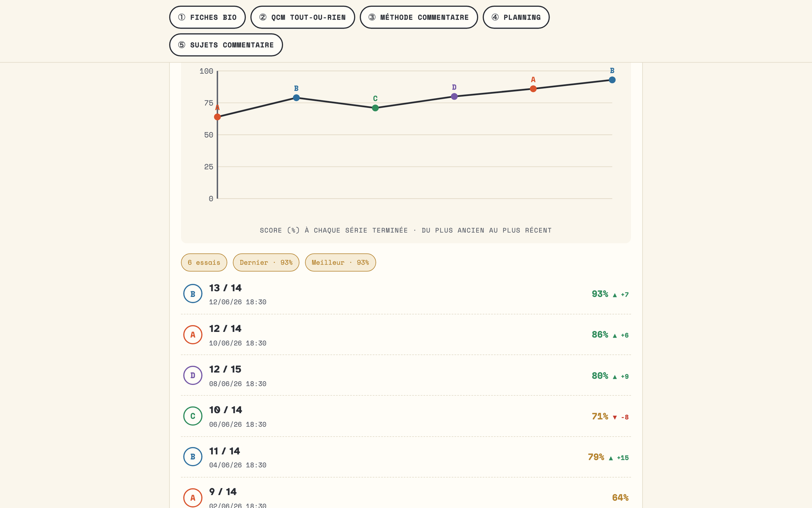
Task: Click the first red A point on chart
Action: 217,117
